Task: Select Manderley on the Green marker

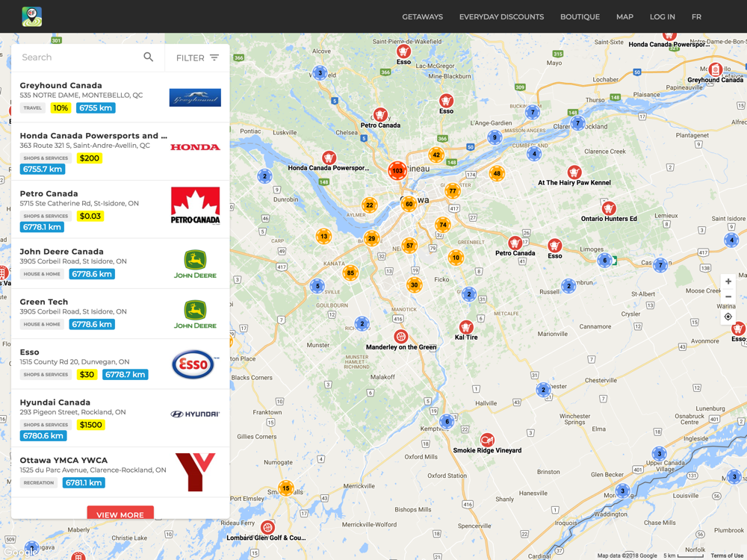Action: 401,337
